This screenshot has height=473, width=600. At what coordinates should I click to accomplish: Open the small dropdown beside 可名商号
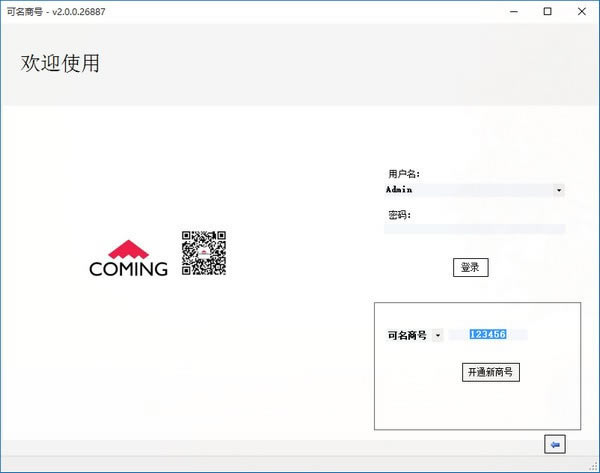click(438, 336)
